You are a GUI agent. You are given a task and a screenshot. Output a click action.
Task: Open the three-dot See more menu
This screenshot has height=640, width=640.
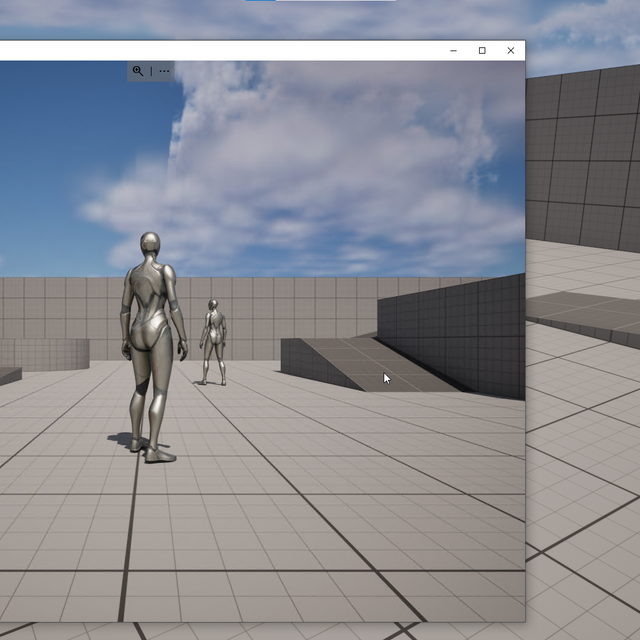[x=164, y=71]
